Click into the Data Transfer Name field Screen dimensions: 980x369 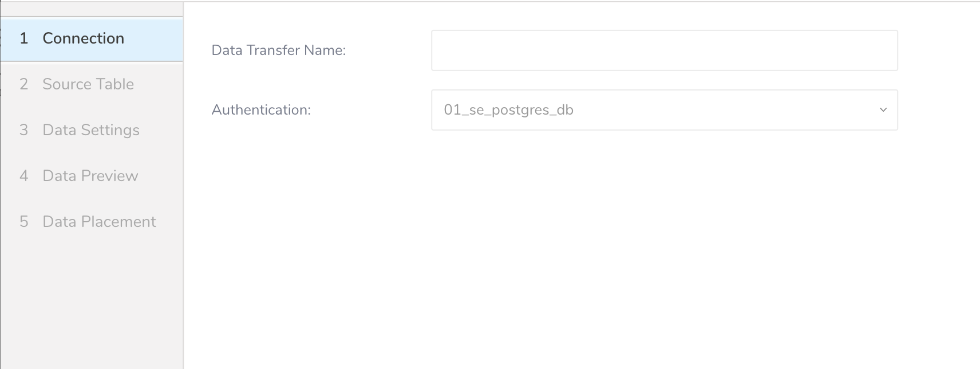(664, 50)
